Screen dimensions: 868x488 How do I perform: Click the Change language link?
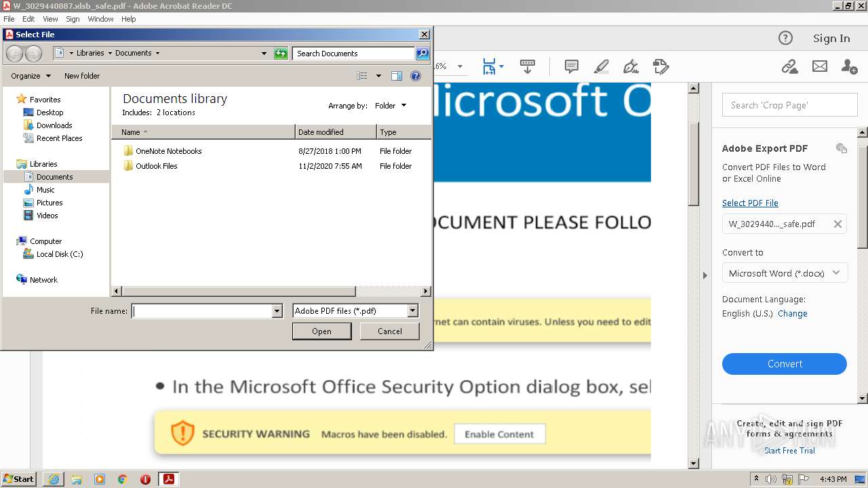coord(792,314)
